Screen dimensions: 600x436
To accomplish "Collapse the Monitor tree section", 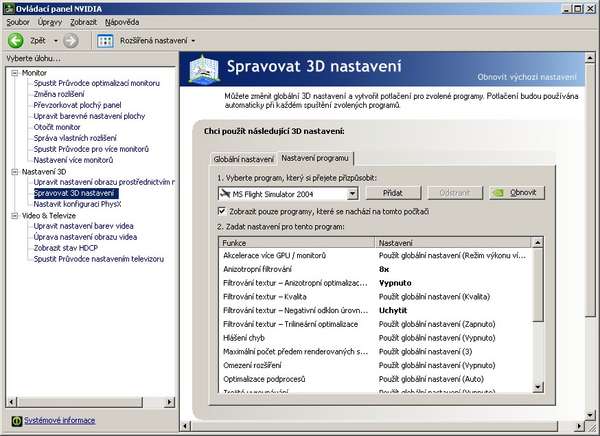I will 14,73.
